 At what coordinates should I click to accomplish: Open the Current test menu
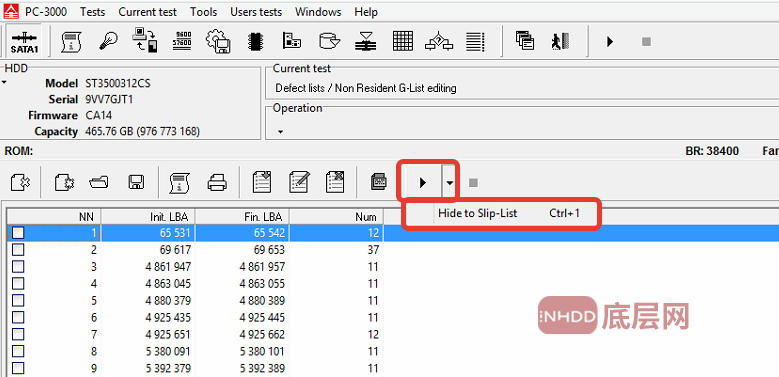pos(148,12)
